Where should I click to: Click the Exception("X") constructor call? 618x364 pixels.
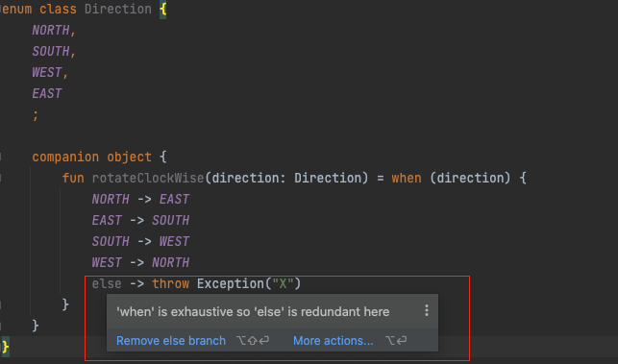click(249, 283)
